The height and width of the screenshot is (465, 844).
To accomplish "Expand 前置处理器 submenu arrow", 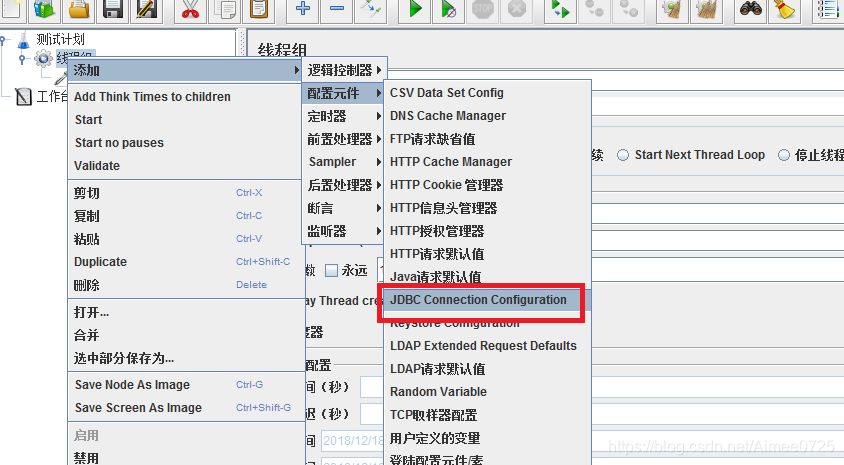I will click(x=379, y=139).
